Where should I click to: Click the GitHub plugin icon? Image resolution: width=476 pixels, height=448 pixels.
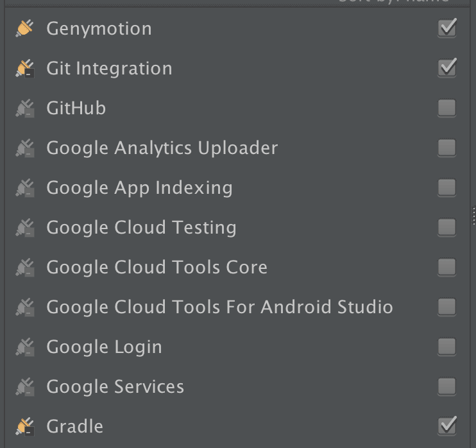(24, 108)
